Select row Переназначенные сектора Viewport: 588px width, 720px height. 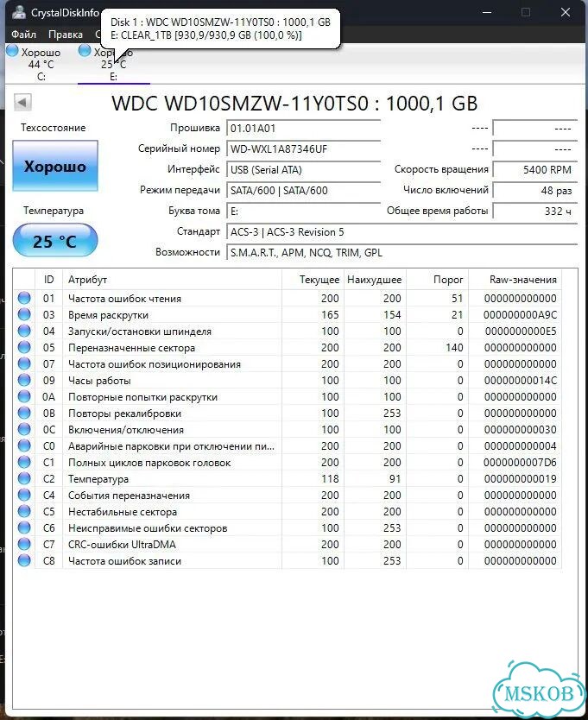288,347
